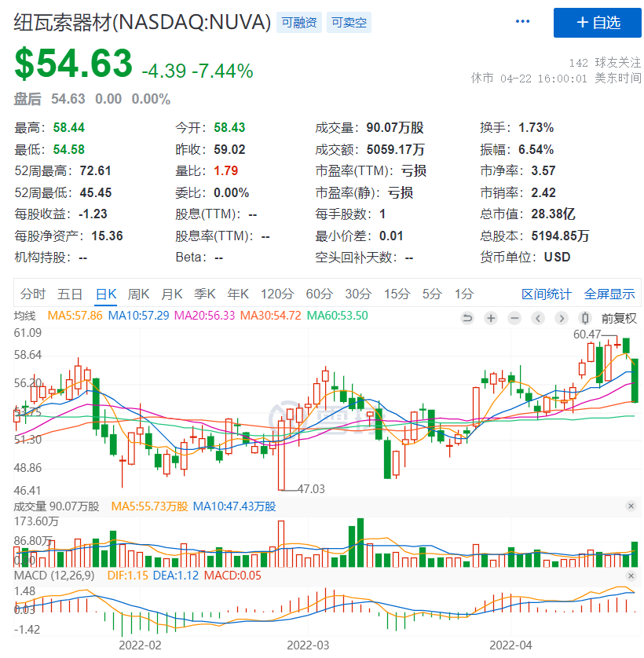Click the 52周最高 value 72.61
The width and height of the screenshot is (644, 658).
95,171
